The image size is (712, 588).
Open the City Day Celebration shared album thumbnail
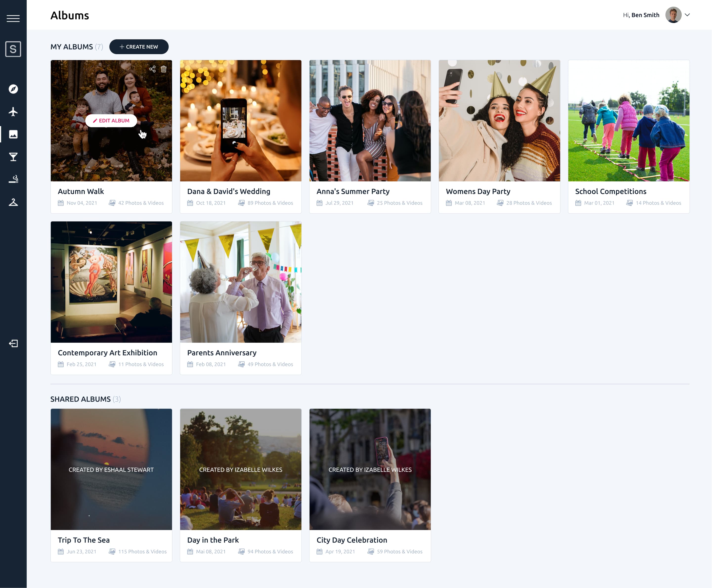click(370, 470)
